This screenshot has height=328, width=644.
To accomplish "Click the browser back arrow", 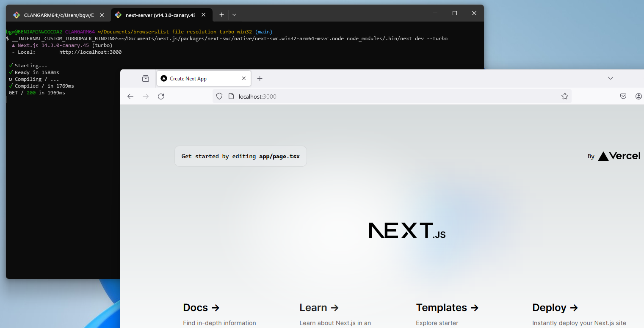I will pos(130,96).
